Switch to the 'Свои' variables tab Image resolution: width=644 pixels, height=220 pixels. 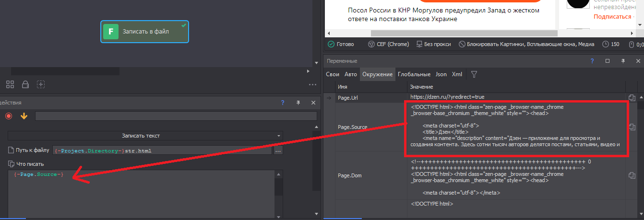pyautogui.click(x=333, y=74)
